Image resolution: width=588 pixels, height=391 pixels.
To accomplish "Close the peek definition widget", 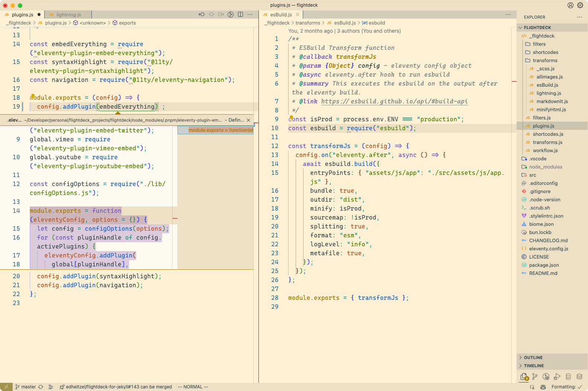I will (248, 120).
